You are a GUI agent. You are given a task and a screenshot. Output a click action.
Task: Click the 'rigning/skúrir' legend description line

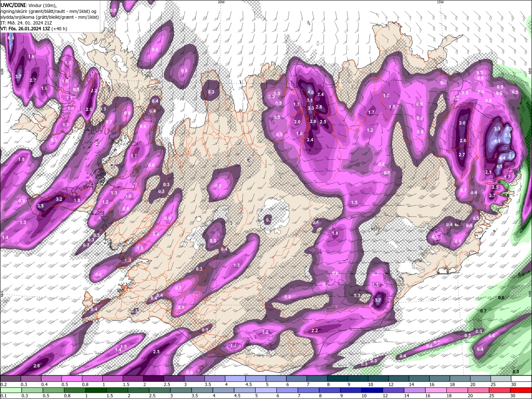point(49,11)
